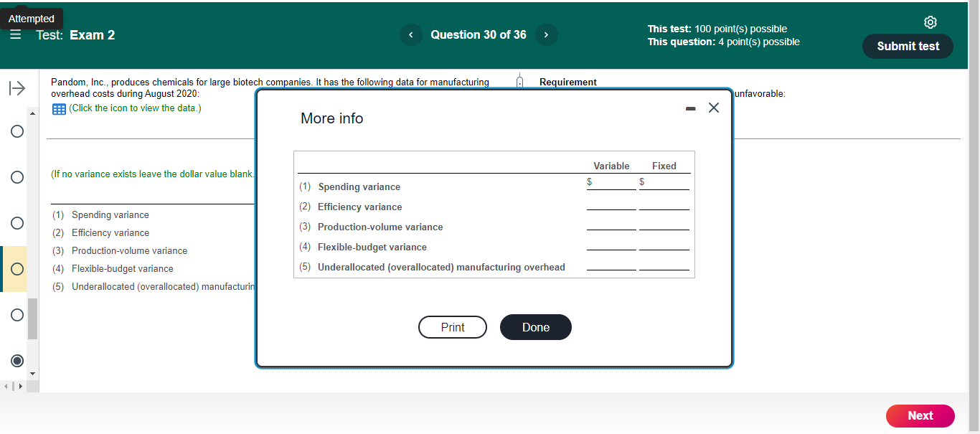Viewport: 980px width, 434px height.
Task: Select the first question radio button in sidebar
Action: (17, 131)
